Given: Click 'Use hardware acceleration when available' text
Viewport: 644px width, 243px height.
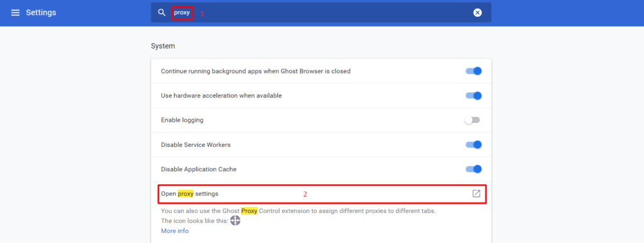Looking at the screenshot, I should point(221,95).
